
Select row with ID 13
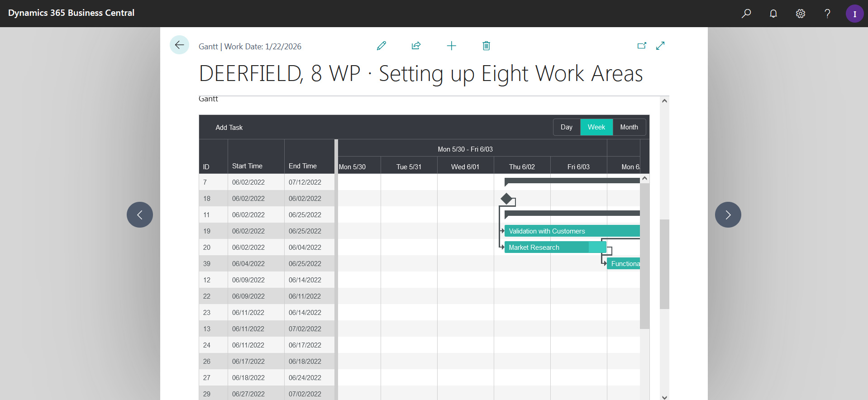click(267, 329)
